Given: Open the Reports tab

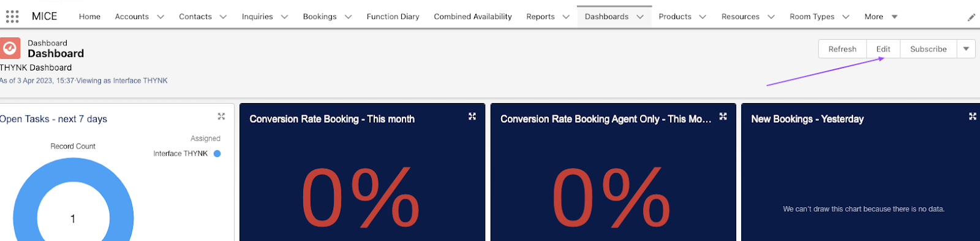Looking at the screenshot, I should coord(540,17).
